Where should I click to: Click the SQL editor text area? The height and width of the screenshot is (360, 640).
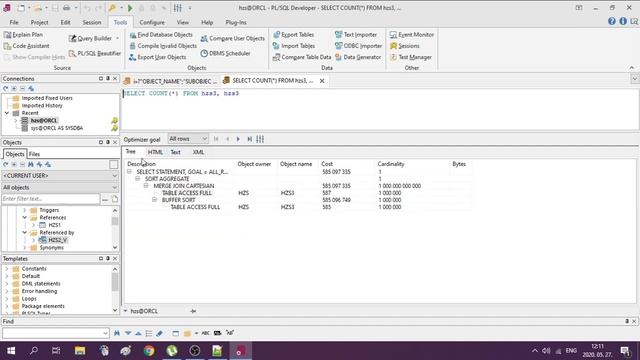(x=380, y=109)
